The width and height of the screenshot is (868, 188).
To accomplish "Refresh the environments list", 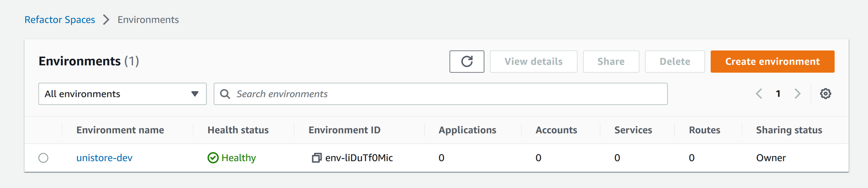I will (467, 62).
